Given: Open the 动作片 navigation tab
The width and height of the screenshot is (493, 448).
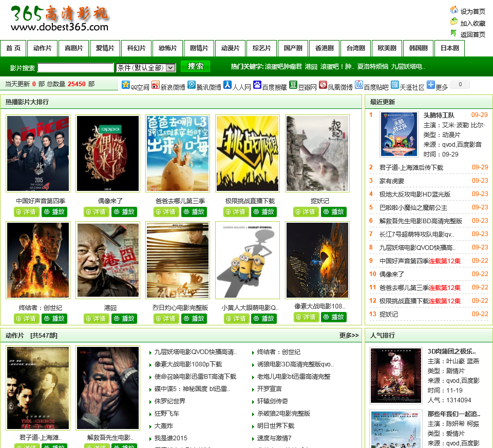Looking at the screenshot, I should click(x=43, y=48).
